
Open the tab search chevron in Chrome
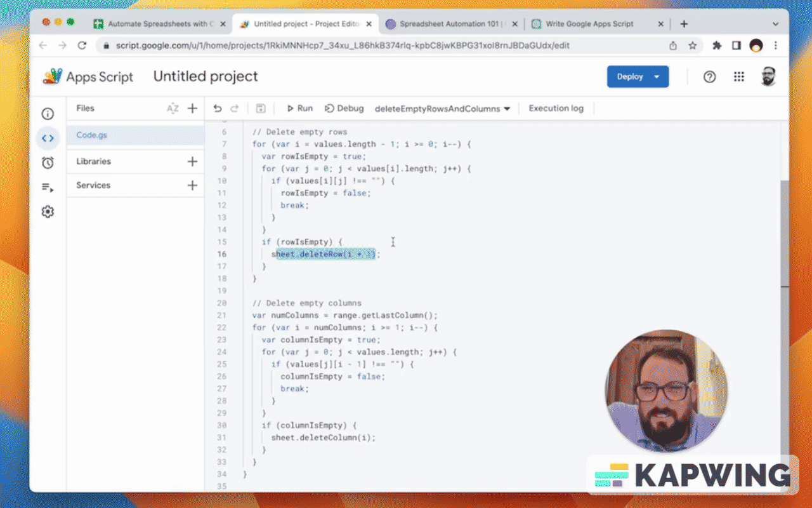(x=775, y=24)
